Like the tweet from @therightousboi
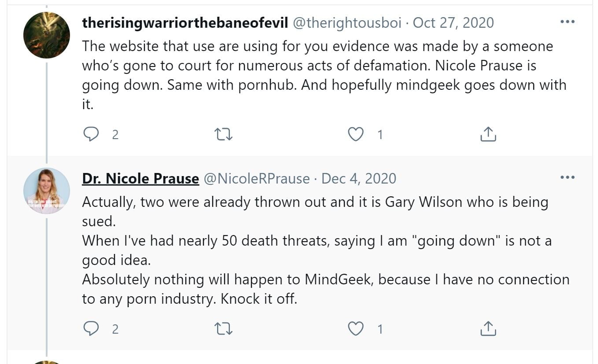Image resolution: width=598 pixels, height=364 pixels. [x=355, y=134]
